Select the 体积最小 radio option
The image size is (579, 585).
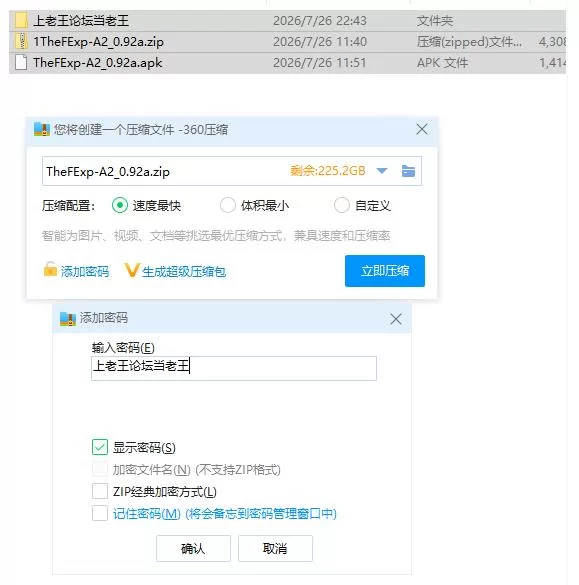tap(228, 205)
